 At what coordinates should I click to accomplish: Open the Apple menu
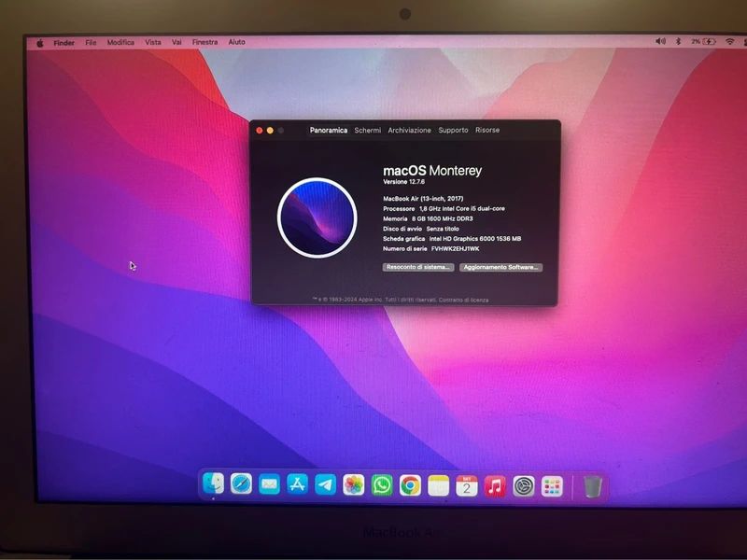click(40, 43)
